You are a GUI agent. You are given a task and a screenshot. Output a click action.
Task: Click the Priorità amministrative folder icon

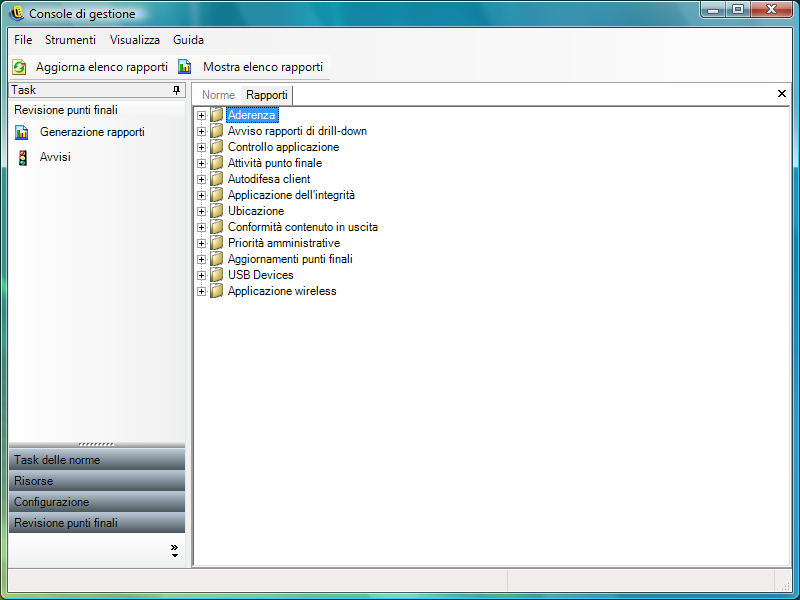(217, 243)
